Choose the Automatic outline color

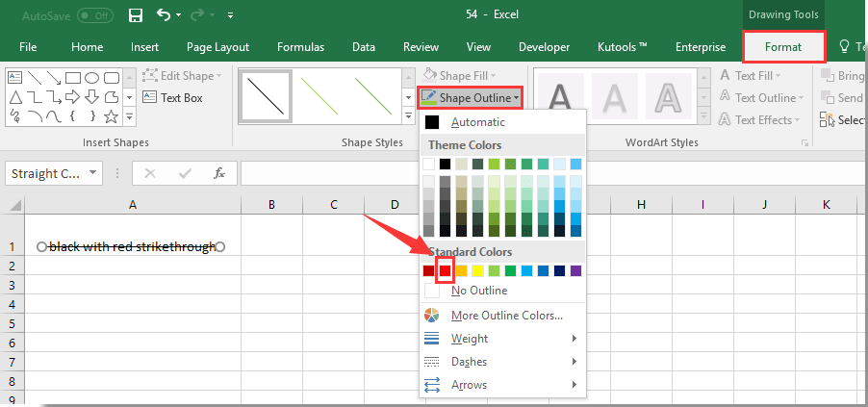(x=477, y=122)
